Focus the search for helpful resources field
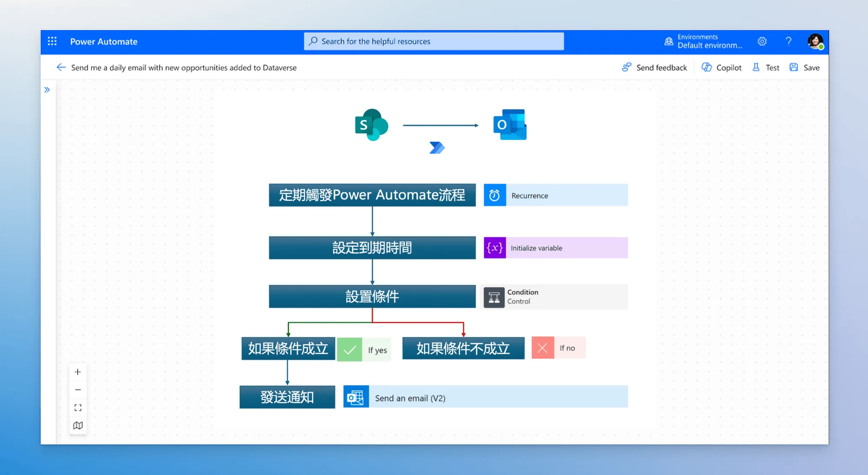This screenshot has width=868, height=475. tap(434, 41)
